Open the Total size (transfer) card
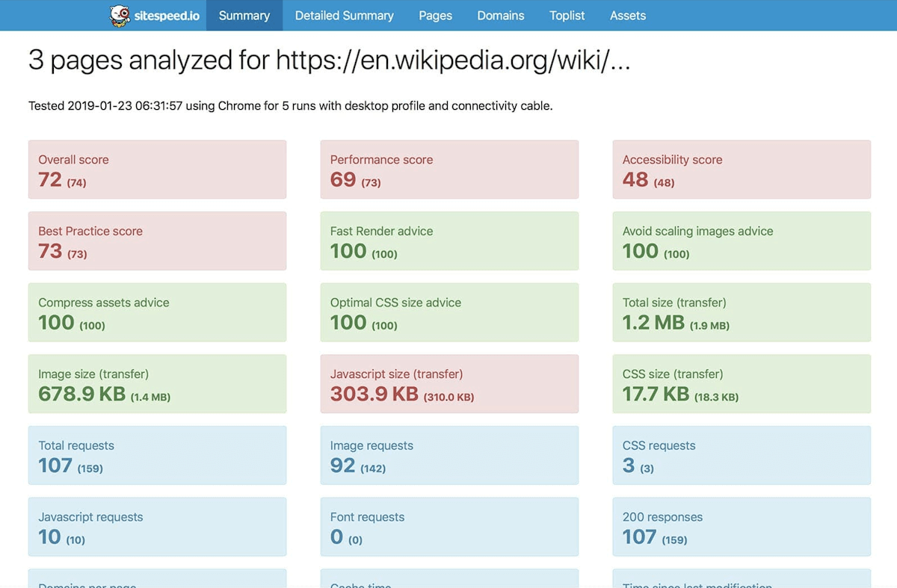Image resolution: width=897 pixels, height=588 pixels. click(742, 312)
